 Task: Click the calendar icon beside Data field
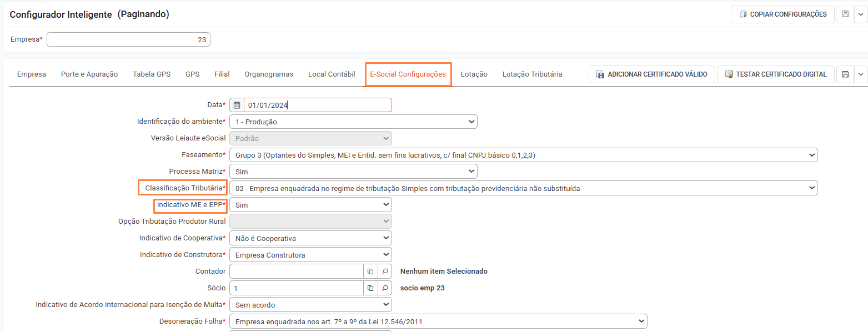(237, 105)
